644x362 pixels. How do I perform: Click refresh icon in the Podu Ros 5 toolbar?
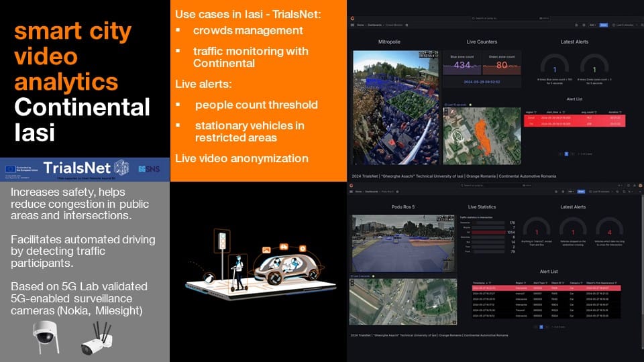[x=624, y=192]
